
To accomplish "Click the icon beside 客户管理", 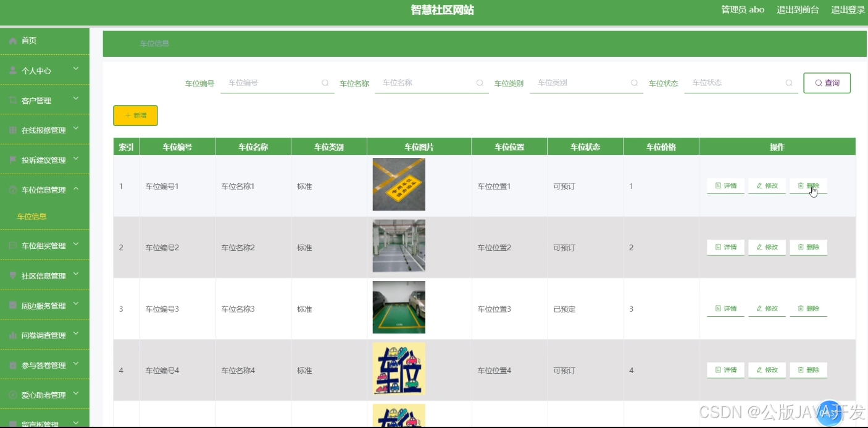I will pyautogui.click(x=13, y=100).
